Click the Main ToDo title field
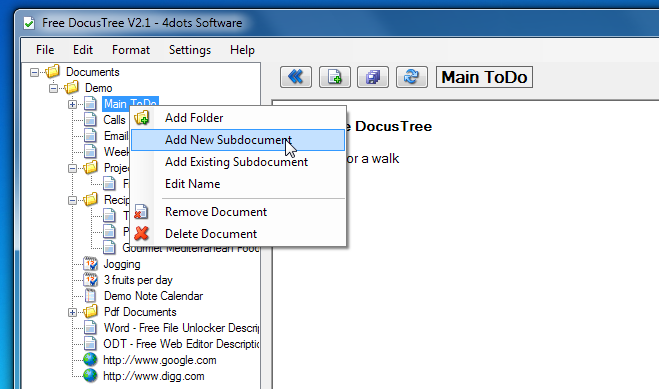The image size is (659, 389). [484, 77]
